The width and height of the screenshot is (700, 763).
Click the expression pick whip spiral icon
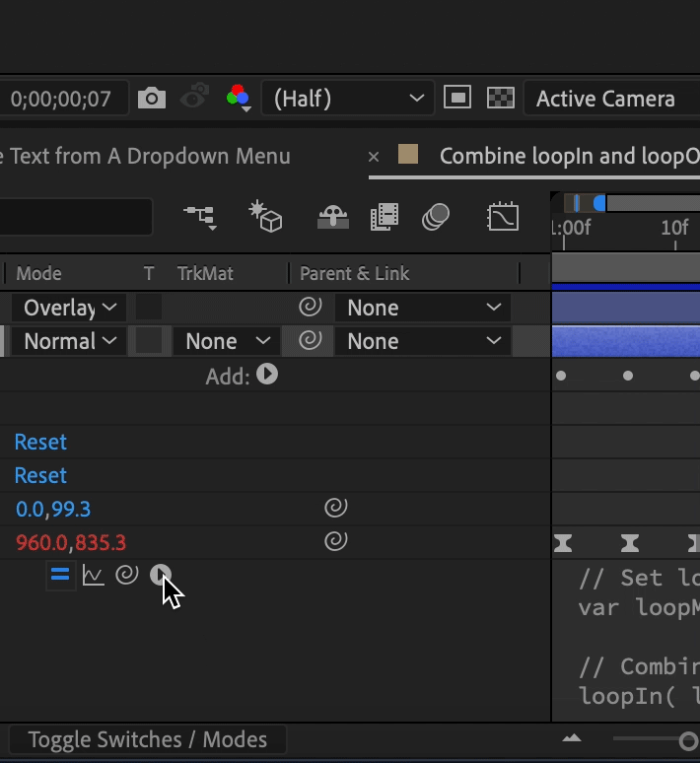coord(127,575)
